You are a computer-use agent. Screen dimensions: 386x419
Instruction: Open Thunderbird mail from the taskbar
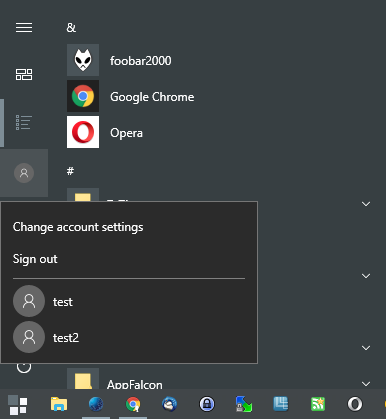[169, 404]
